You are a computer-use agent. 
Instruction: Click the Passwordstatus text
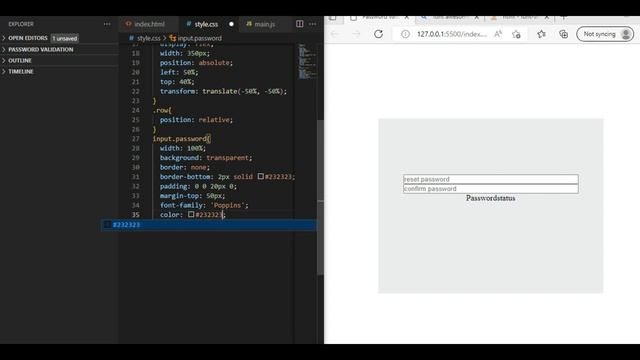coord(491,198)
